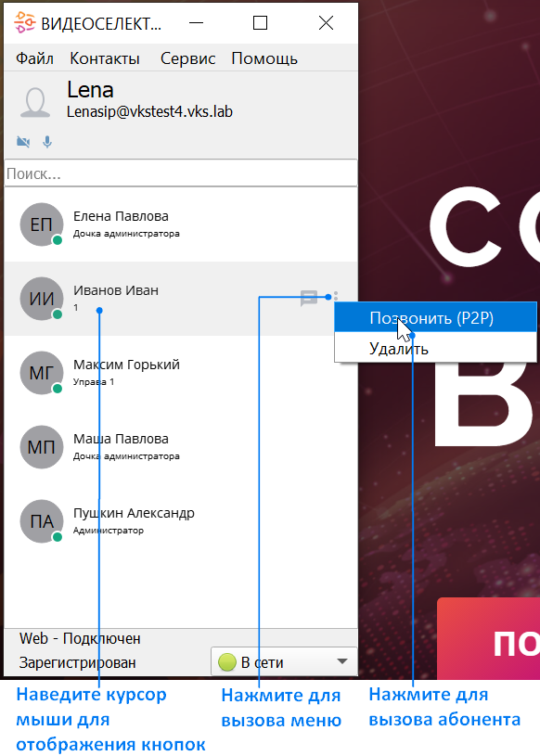Open the Файл menu

point(34,58)
